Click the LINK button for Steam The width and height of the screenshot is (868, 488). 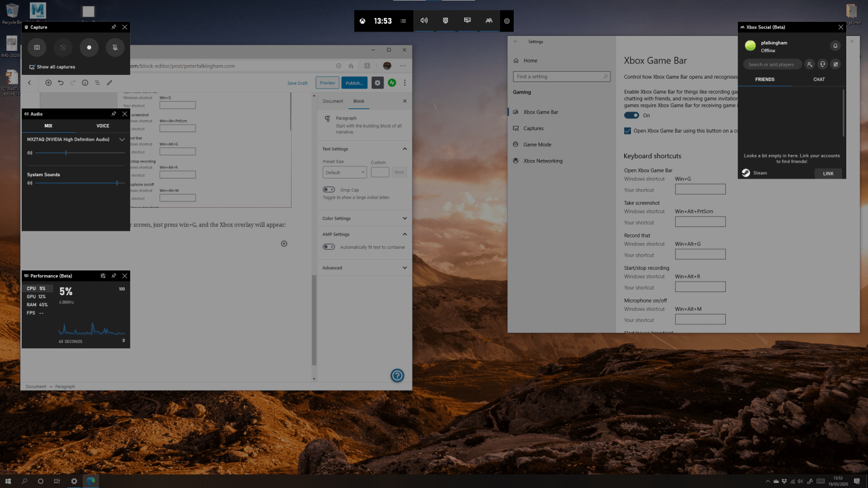tap(828, 174)
